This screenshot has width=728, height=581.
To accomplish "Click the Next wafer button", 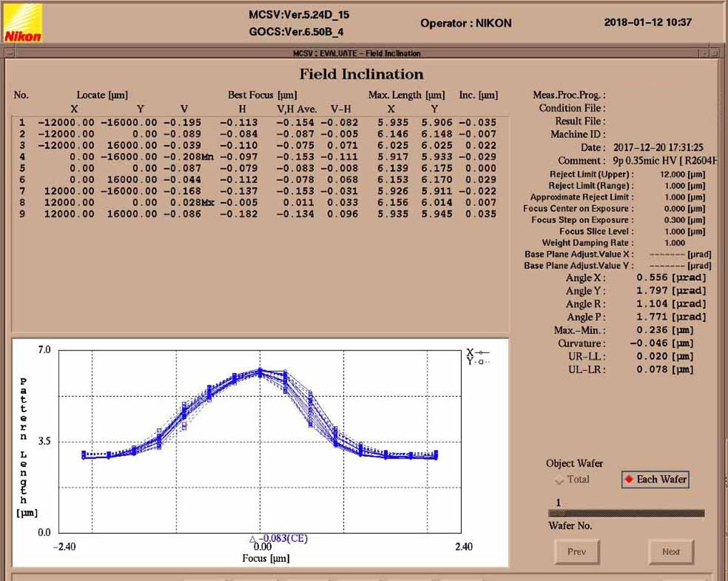I will [x=671, y=551].
